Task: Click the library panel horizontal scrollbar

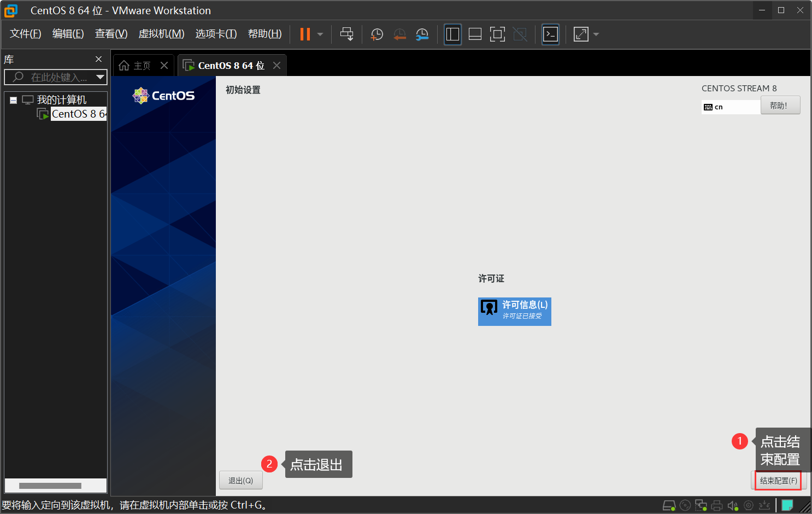Action: coord(50,486)
